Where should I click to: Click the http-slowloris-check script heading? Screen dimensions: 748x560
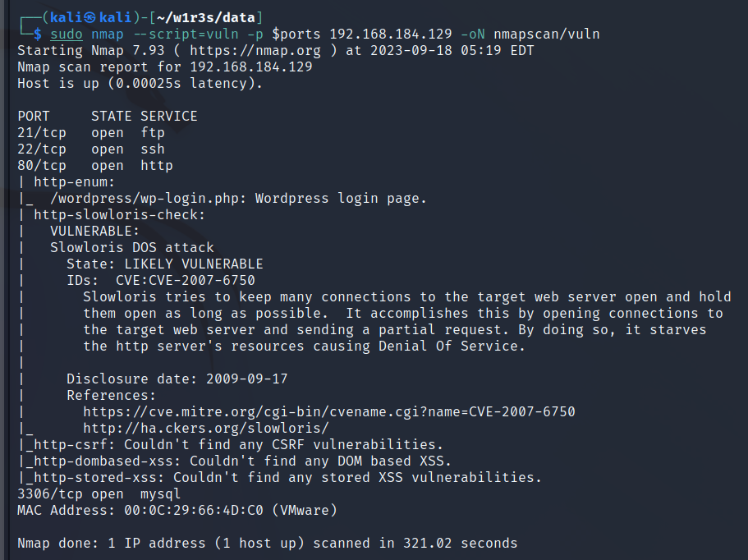(119, 214)
